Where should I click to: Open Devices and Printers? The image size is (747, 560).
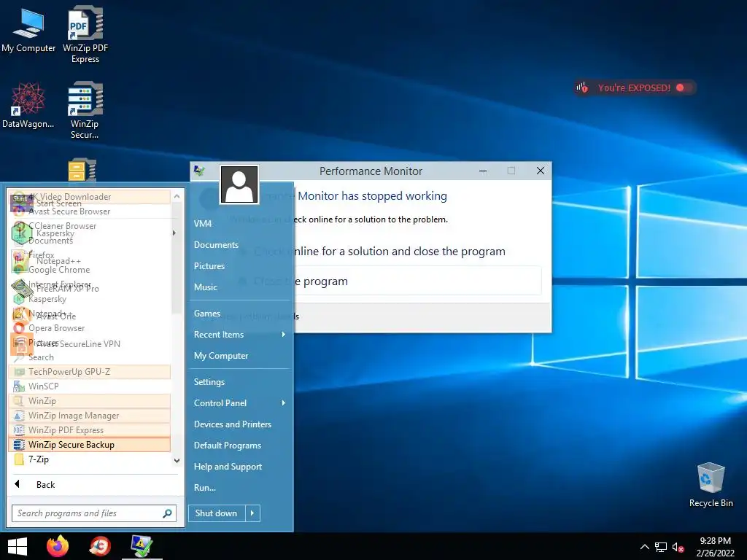(x=240, y=424)
